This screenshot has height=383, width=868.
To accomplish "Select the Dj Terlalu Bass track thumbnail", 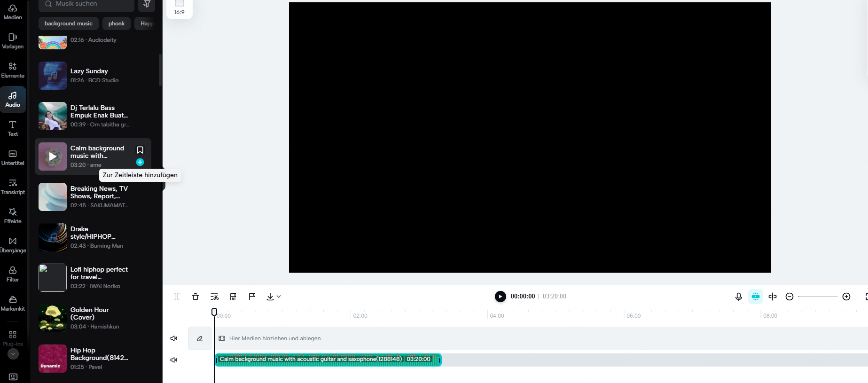I will click(53, 116).
